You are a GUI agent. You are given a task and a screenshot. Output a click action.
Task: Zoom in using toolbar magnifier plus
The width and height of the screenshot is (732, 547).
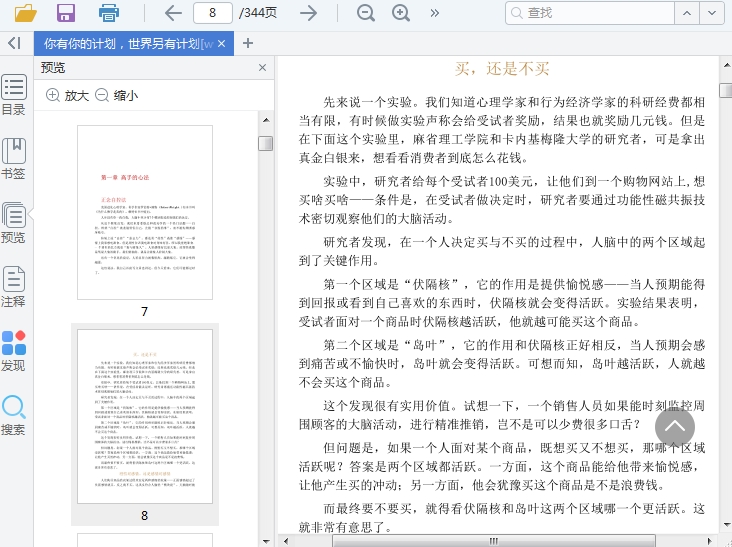[401, 13]
